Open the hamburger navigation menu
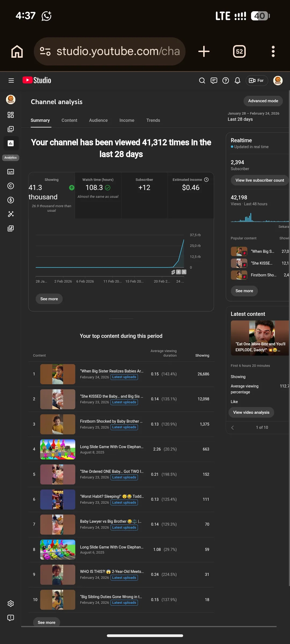The image size is (290, 644). click(x=11, y=80)
